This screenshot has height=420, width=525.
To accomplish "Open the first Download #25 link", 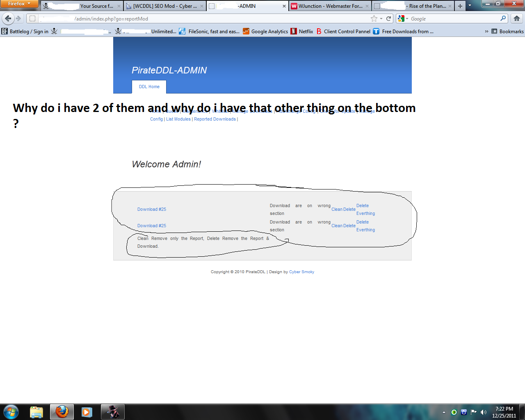I will coord(152,210).
